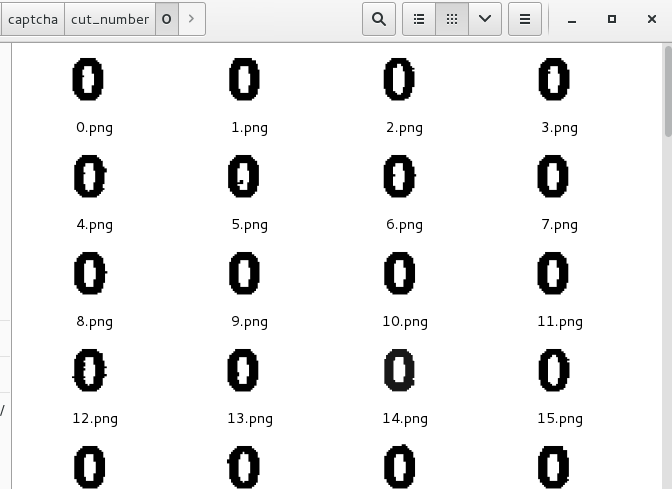Minimize the file manager window
Screen dimensions: 672x489
572,20
